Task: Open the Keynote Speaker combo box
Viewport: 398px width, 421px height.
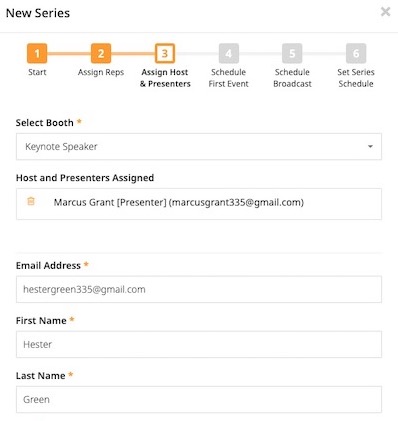Action: pyautogui.click(x=199, y=146)
